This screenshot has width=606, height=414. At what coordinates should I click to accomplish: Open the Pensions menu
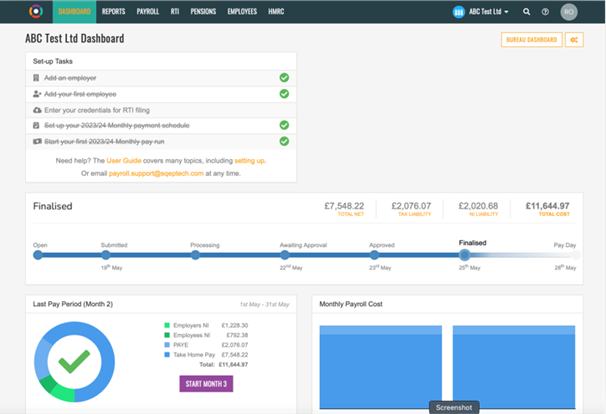(x=203, y=12)
